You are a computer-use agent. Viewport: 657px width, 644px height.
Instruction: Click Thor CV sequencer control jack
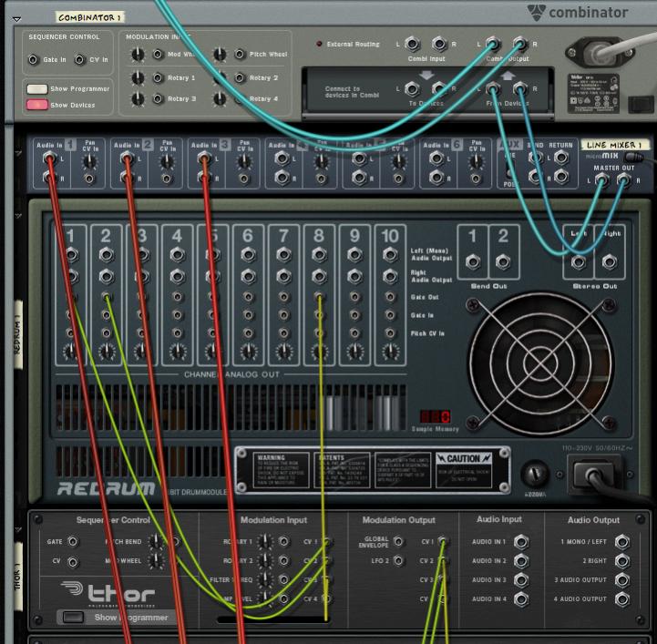click(x=73, y=561)
